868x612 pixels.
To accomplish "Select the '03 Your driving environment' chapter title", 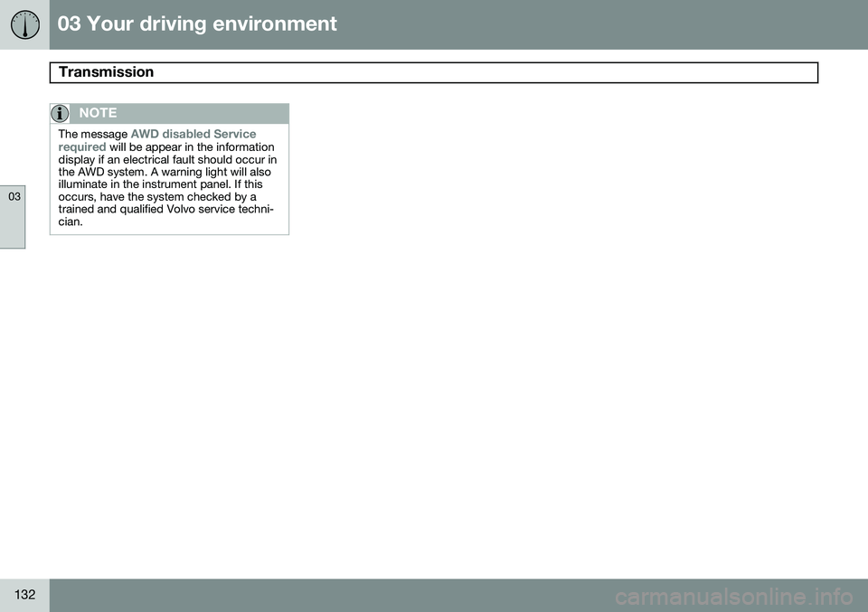I will click(197, 24).
